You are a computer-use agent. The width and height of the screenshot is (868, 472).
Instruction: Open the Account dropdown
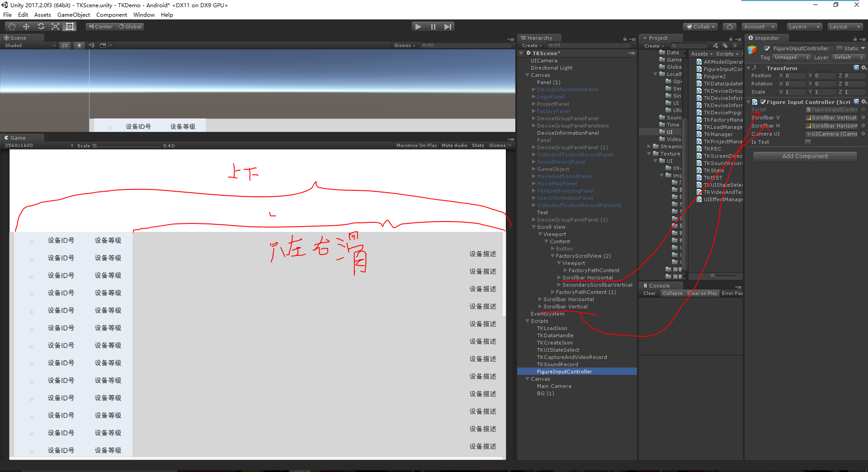[759, 27]
